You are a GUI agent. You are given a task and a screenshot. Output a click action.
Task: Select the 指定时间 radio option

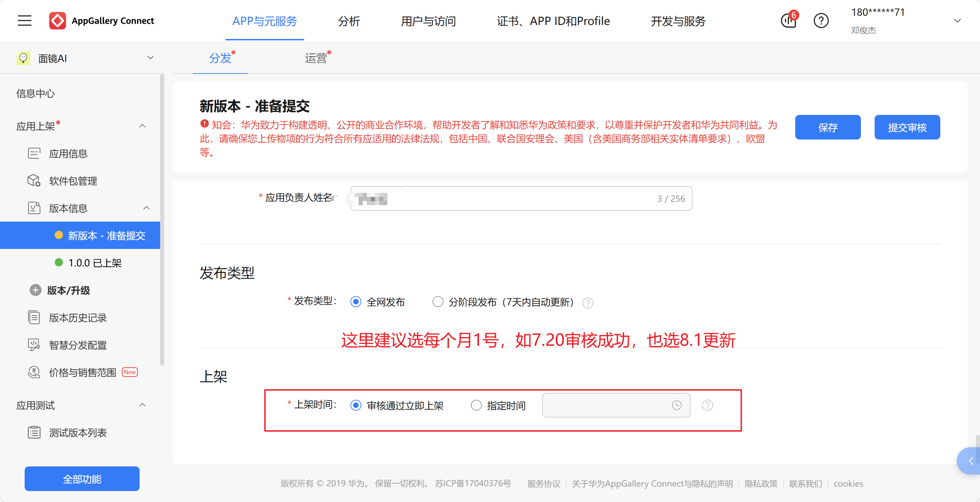(x=476, y=406)
